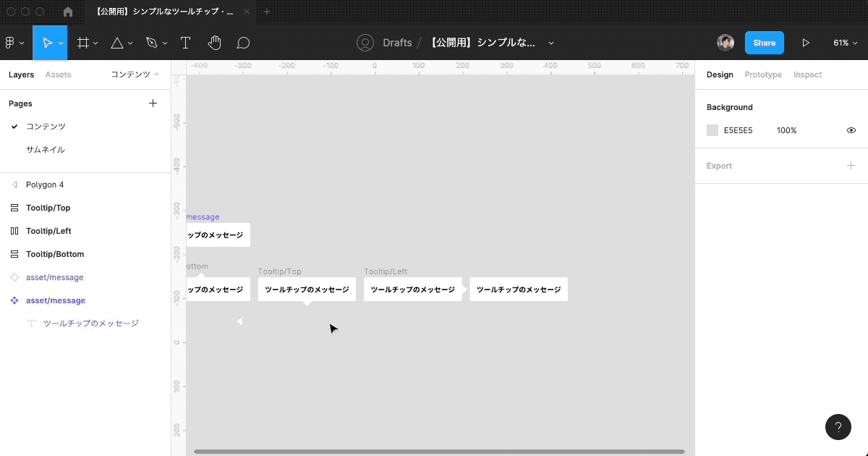Click the E5E5E5 background color swatch
This screenshot has height=456, width=868.
712,130
